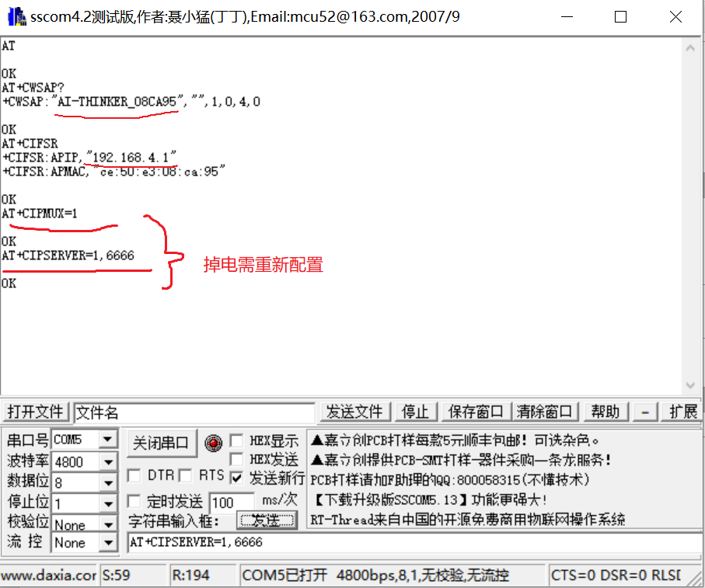705x588 pixels.
Task: Click the 文件名 input field
Action: tap(194, 412)
